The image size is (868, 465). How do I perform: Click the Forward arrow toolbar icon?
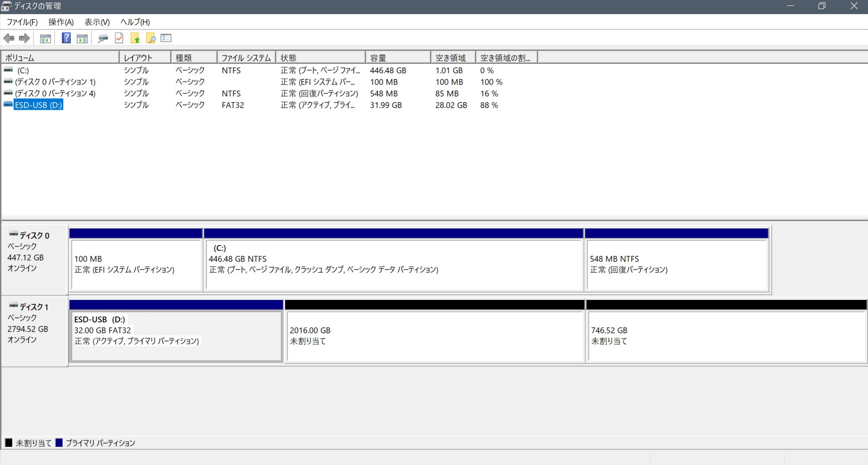pyautogui.click(x=24, y=39)
